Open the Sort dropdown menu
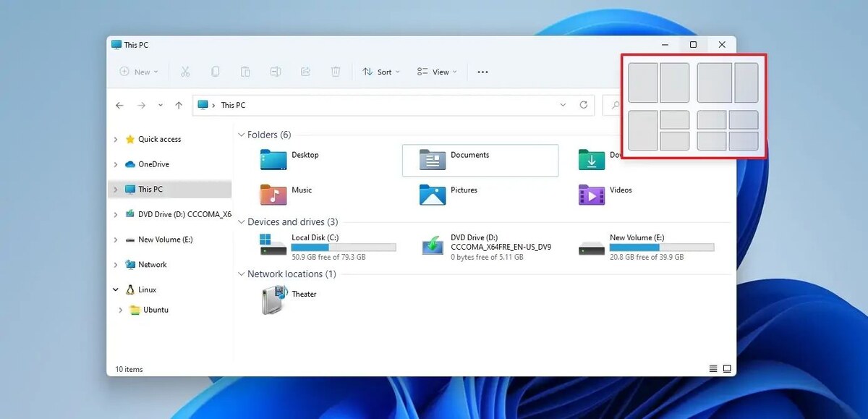 pyautogui.click(x=381, y=72)
